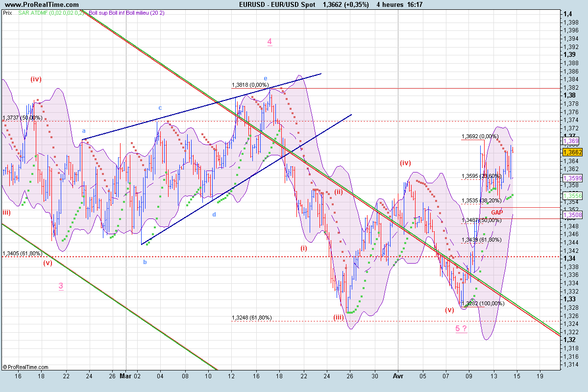Select the SAR ATDMF (0,02 0,02 0,2) indicator label
The image size is (588, 392).
pos(51,13)
